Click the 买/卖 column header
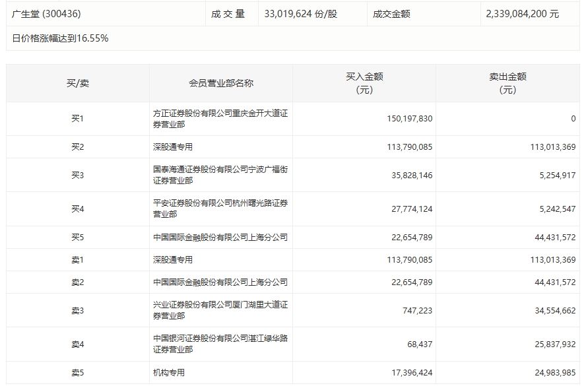 point(78,83)
